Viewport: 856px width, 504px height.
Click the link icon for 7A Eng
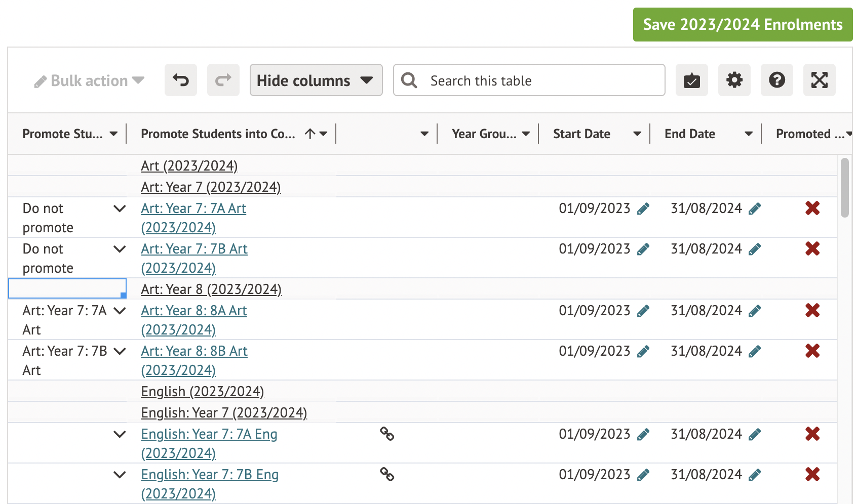click(x=387, y=434)
